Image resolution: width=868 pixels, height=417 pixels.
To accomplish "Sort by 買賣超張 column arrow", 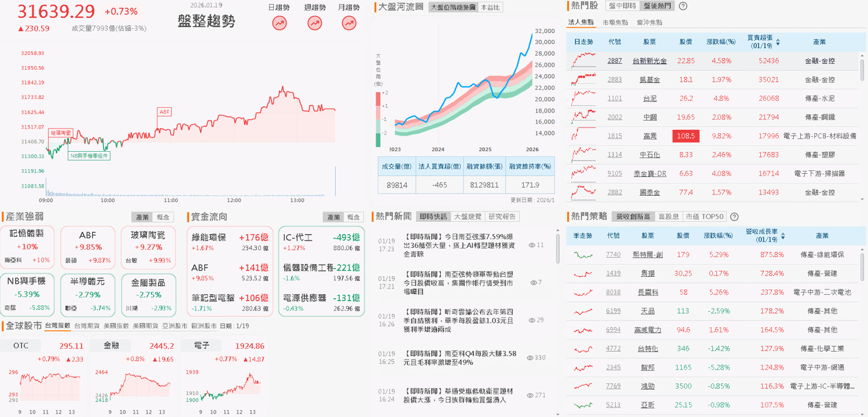I will 778,42.
